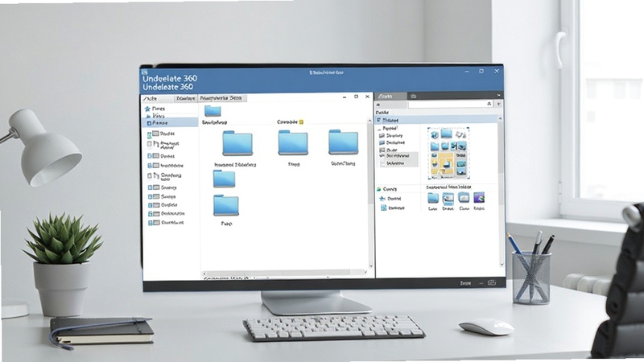Open the bottom folder in the file pane
Viewport: 644px width, 362px height.
(x=226, y=205)
